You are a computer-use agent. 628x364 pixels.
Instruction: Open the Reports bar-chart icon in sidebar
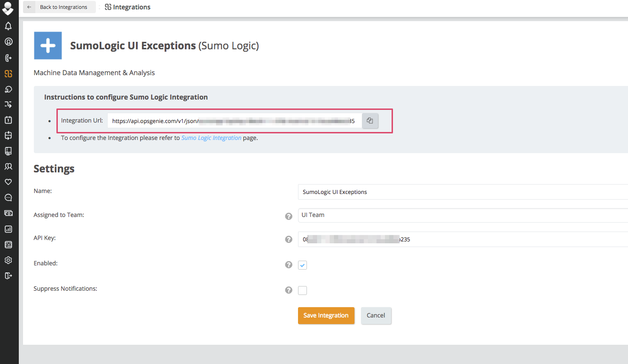tap(8, 229)
